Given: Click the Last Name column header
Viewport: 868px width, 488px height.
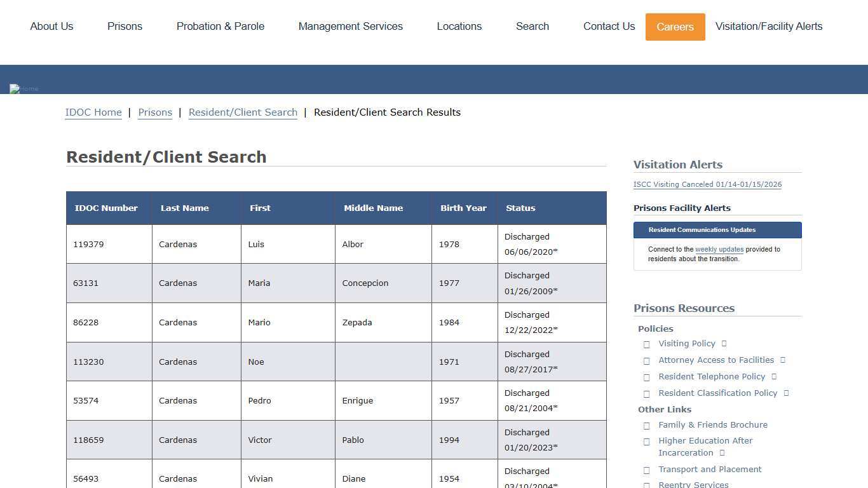Looking at the screenshot, I should 185,208.
